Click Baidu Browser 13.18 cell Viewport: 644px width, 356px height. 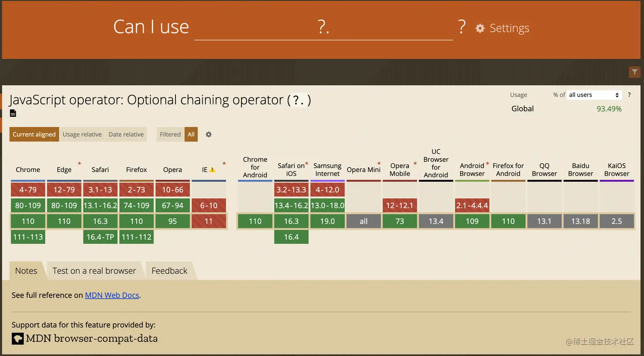581,221
